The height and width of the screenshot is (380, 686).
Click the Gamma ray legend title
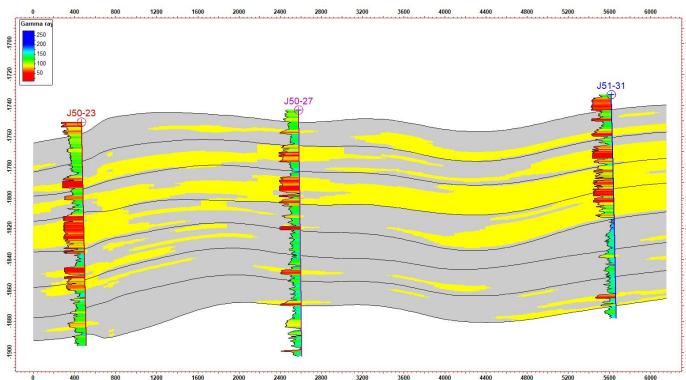[x=36, y=24]
